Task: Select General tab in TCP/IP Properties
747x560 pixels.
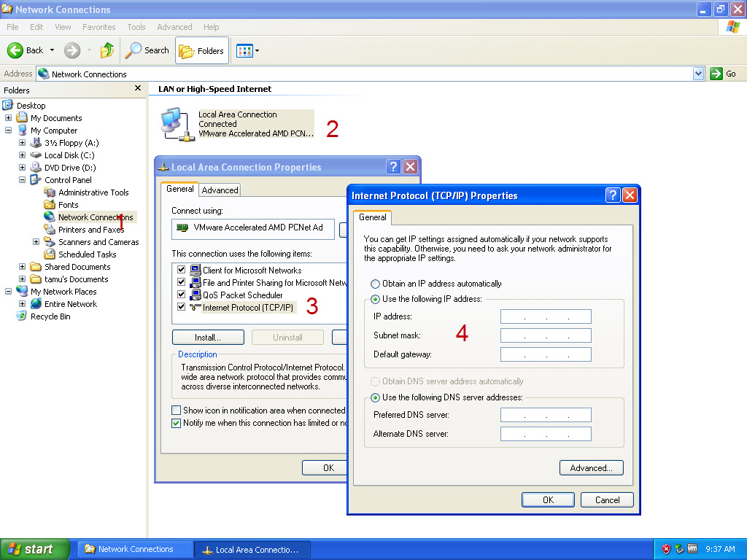Action: [x=373, y=217]
